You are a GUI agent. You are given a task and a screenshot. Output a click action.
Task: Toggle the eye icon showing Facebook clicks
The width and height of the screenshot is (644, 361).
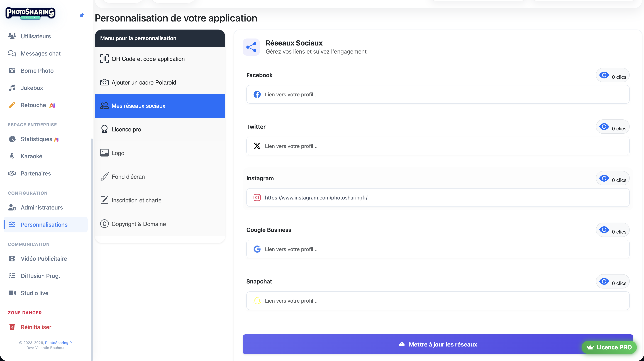pos(604,75)
